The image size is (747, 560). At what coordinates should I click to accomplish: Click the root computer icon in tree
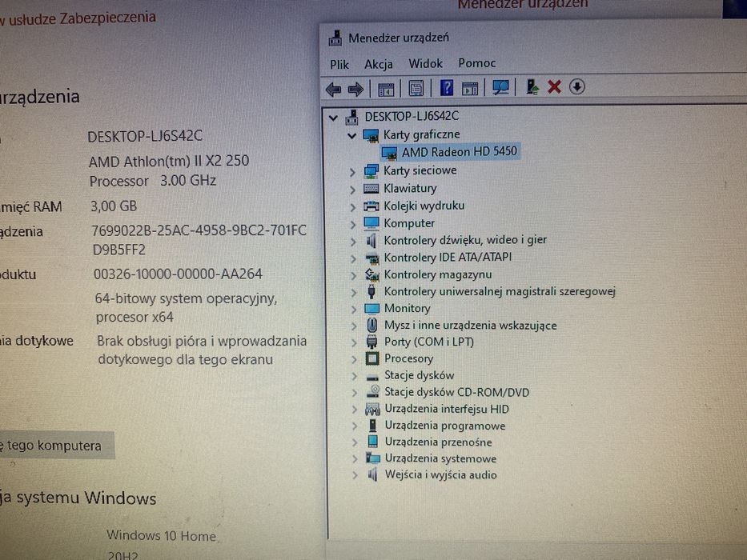[x=352, y=116]
